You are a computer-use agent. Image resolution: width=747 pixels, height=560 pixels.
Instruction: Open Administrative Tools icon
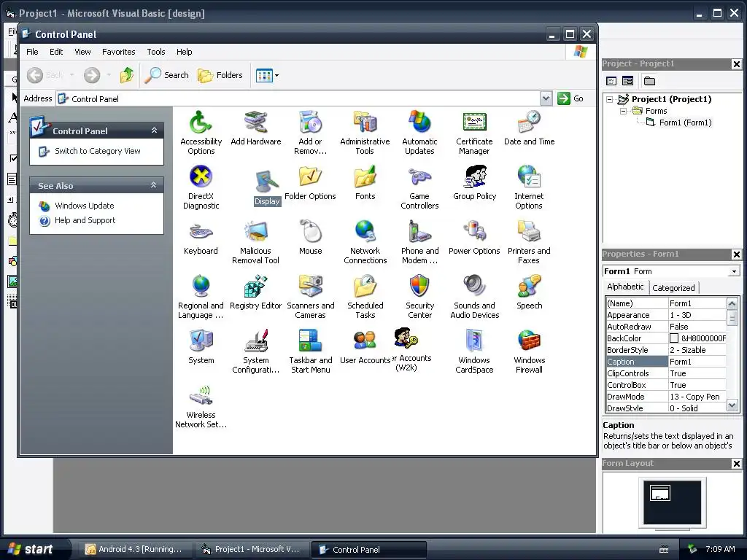pos(365,132)
